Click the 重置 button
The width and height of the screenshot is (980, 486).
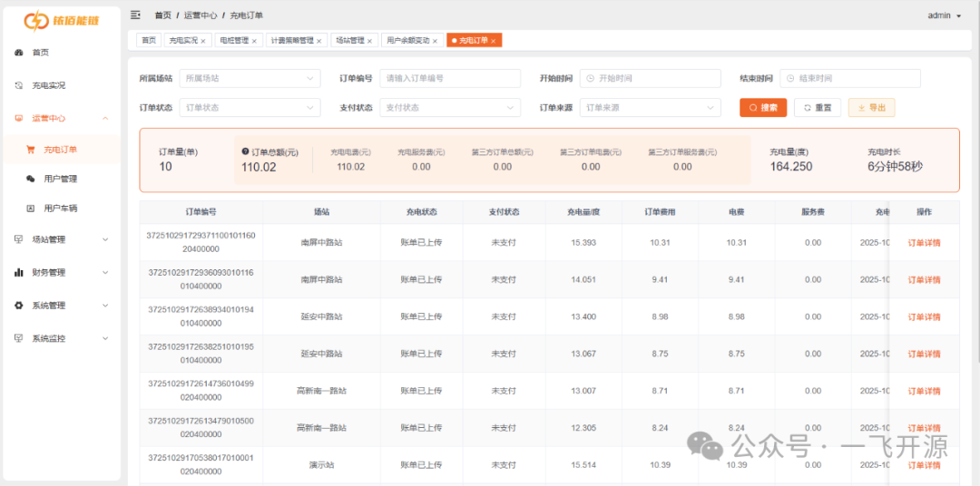(818, 108)
